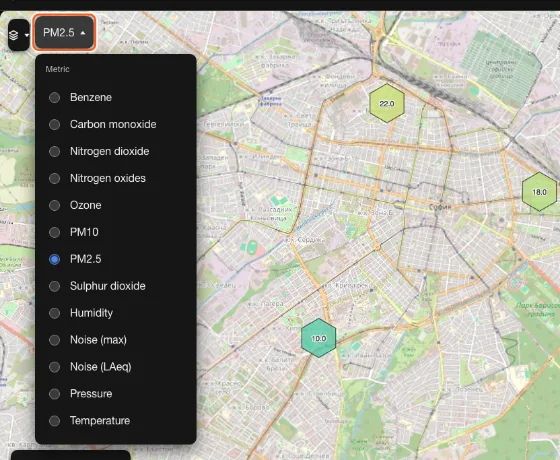Screen dimensions: 560x460
Task: Choose the Noise (LAeq) radio button
Action: point(54,367)
